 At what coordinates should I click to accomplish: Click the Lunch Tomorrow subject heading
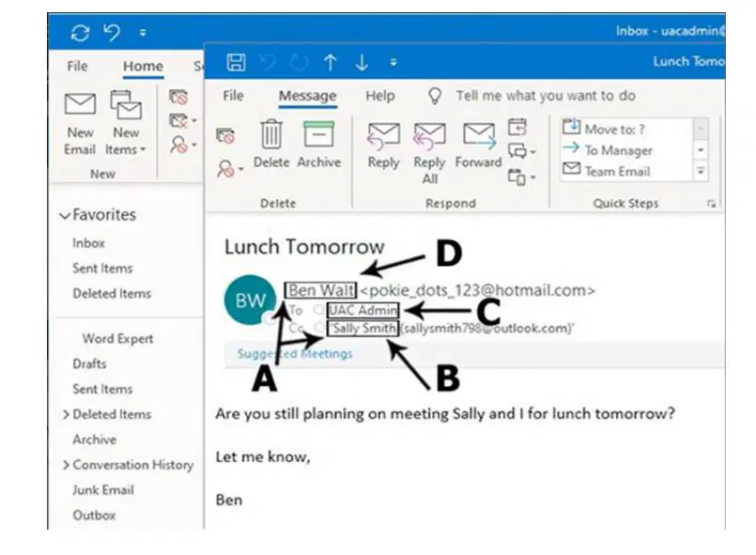click(x=304, y=247)
